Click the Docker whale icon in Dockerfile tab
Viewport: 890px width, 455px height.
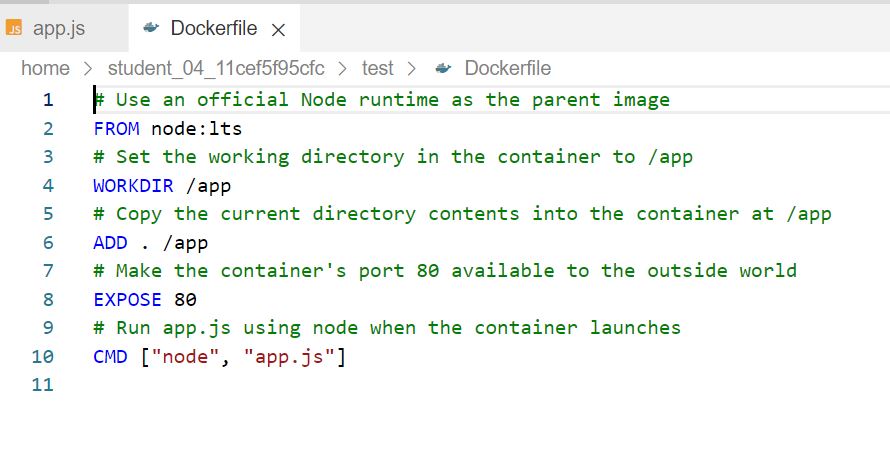[151, 28]
